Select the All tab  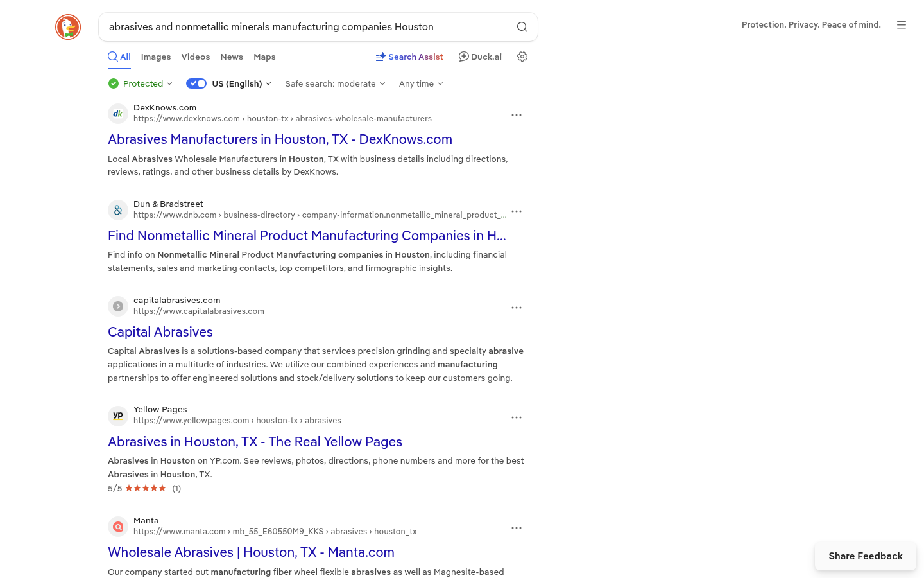pos(119,57)
